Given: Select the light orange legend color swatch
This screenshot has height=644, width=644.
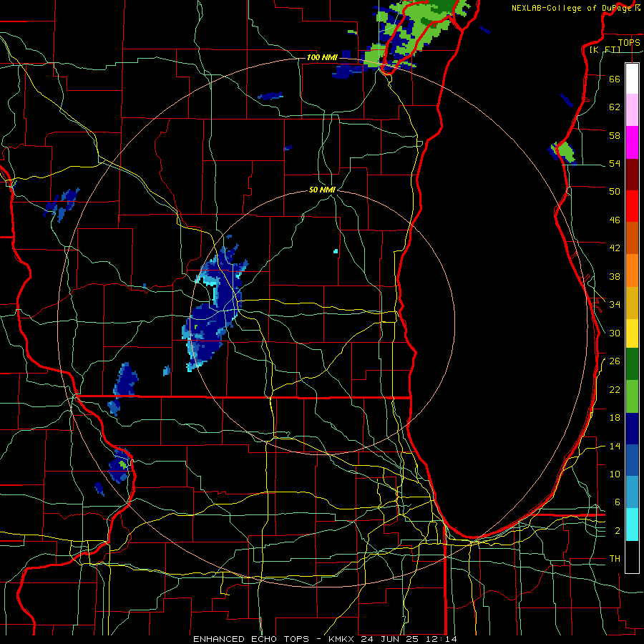Looking at the screenshot, I should click(x=632, y=270).
